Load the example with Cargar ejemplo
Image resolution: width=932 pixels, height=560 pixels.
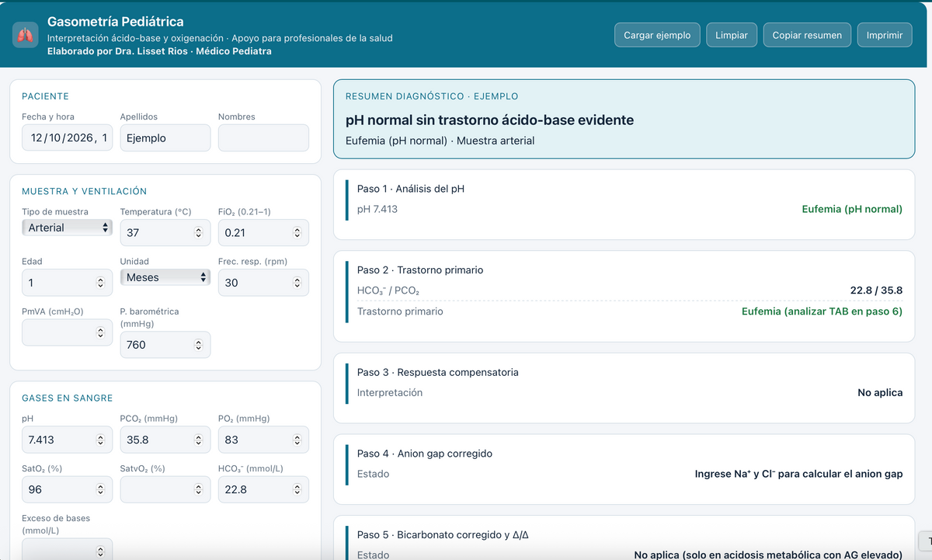[x=657, y=35]
